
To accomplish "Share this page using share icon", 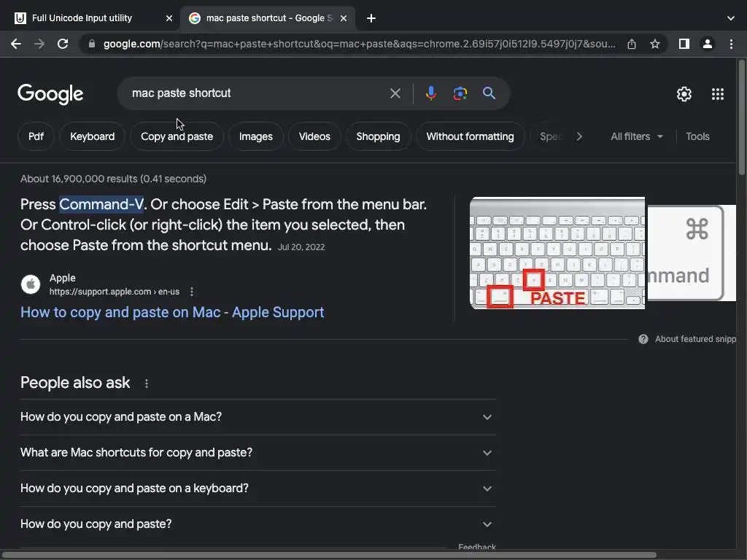I will pyautogui.click(x=632, y=44).
